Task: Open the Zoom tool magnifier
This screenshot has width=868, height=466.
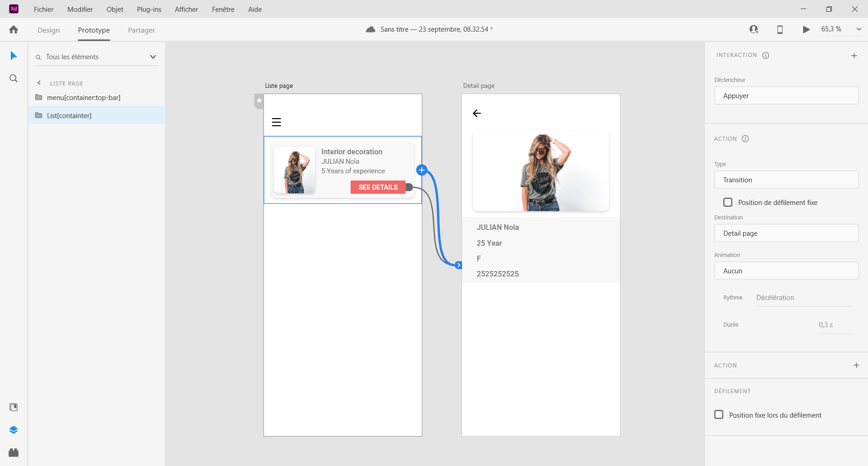Action: coord(14,78)
